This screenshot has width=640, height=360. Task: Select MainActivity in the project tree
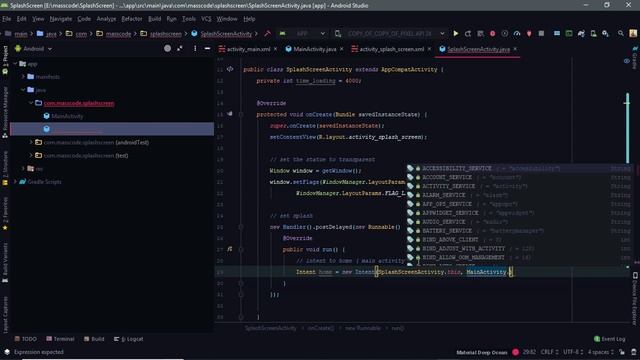click(67, 116)
